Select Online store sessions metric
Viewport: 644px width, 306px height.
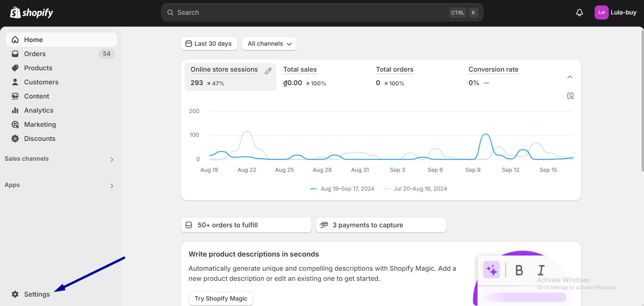tap(230, 77)
